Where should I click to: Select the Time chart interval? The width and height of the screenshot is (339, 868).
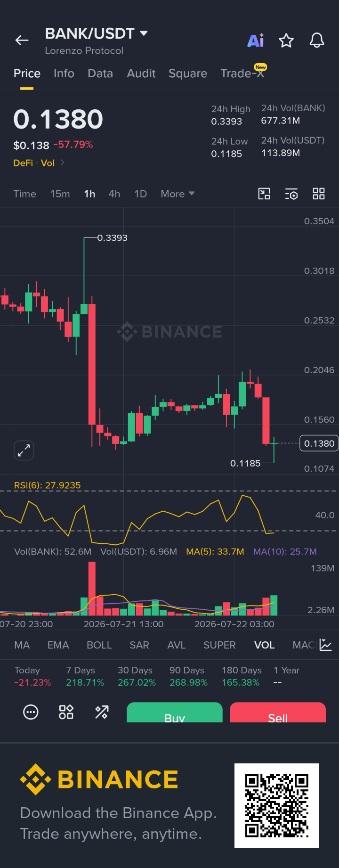pyautogui.click(x=24, y=194)
